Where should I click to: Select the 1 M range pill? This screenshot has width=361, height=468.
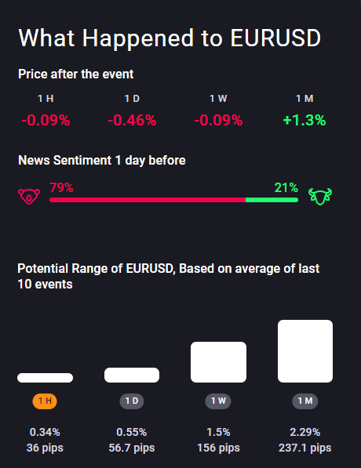click(x=305, y=401)
